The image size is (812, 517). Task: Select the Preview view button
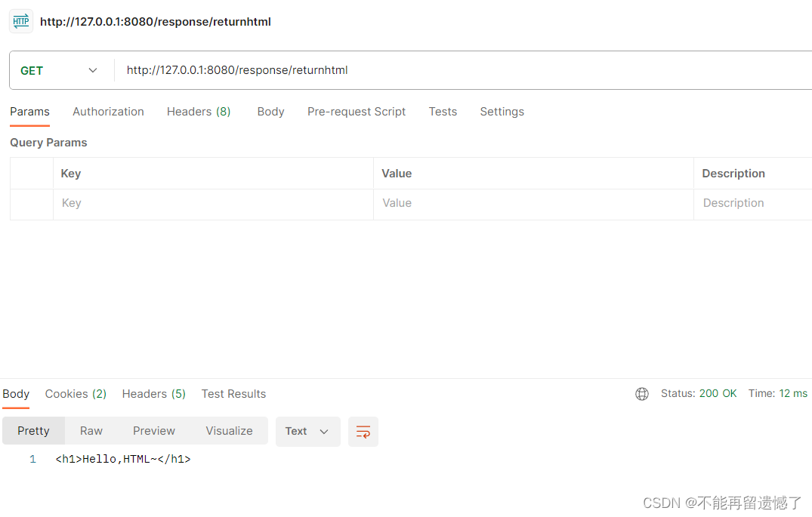tap(154, 431)
